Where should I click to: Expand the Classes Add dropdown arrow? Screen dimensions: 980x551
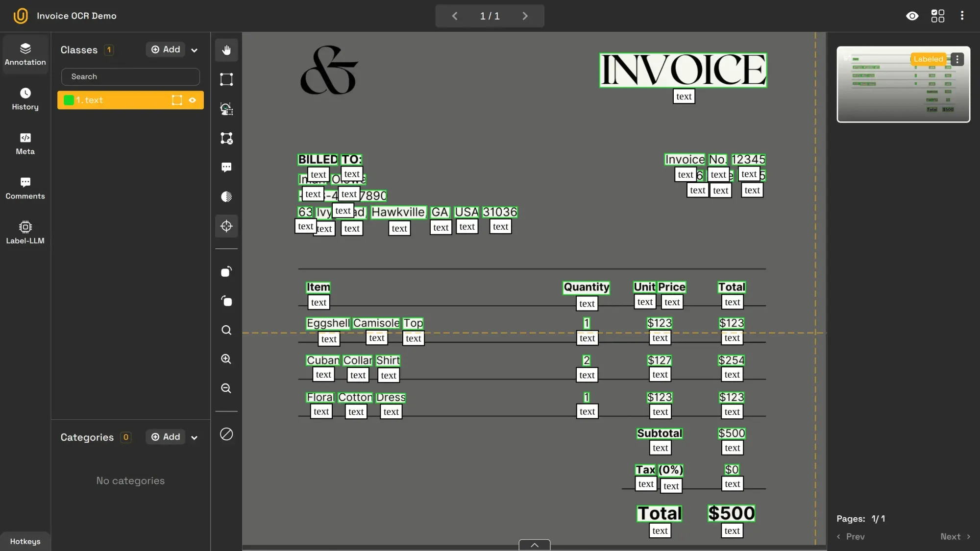pos(195,50)
